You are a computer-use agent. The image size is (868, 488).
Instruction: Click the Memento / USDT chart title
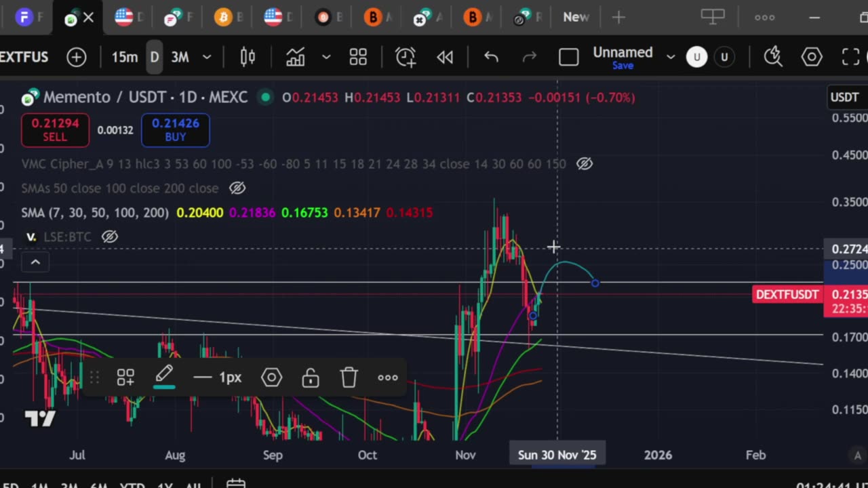[x=145, y=98]
